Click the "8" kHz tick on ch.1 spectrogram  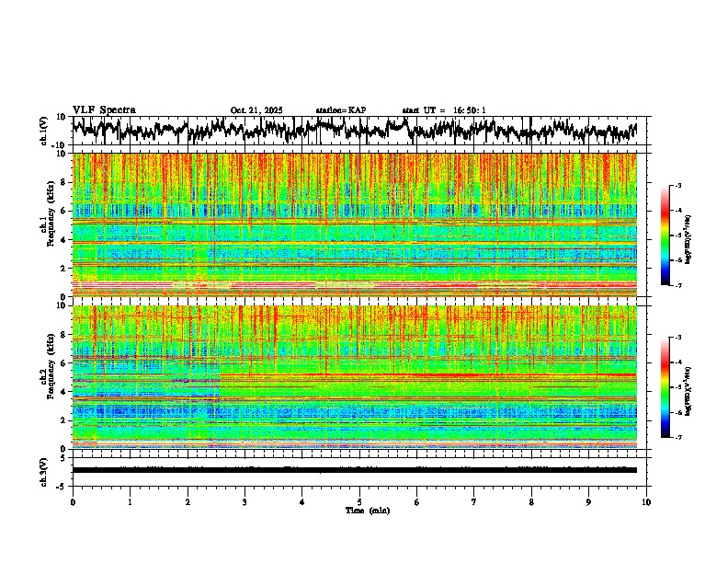click(x=64, y=182)
